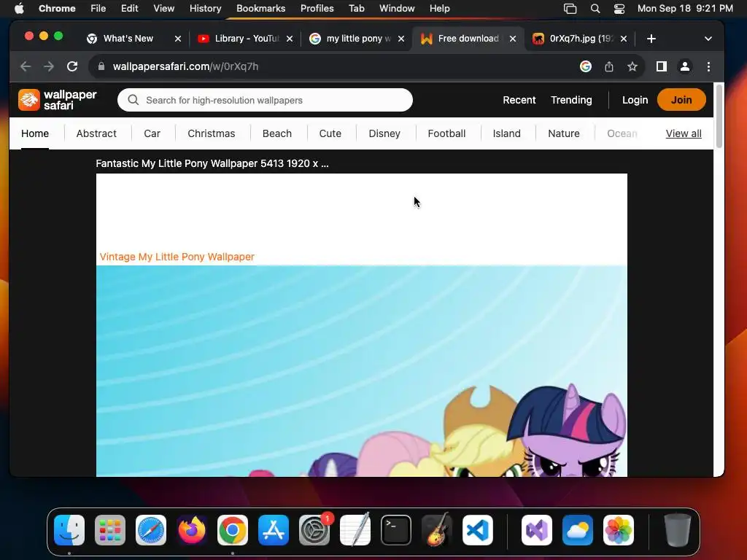Close the Library - YouTube tab

click(289, 39)
